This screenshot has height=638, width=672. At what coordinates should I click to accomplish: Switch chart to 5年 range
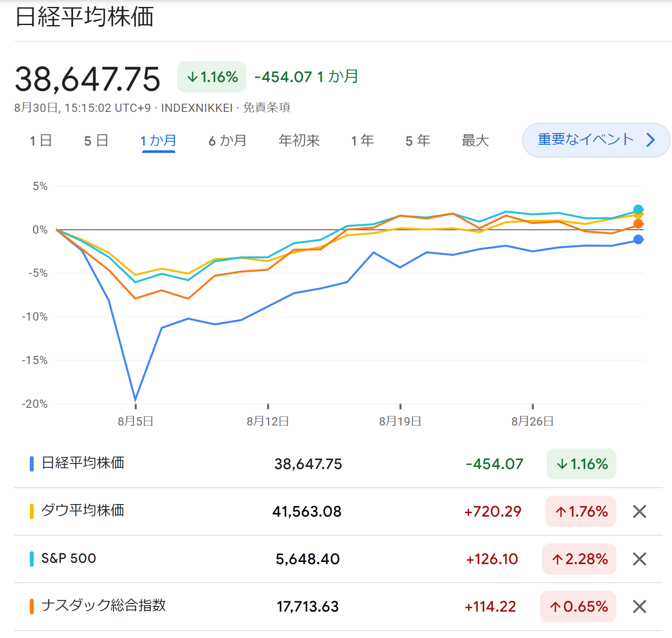(x=418, y=140)
